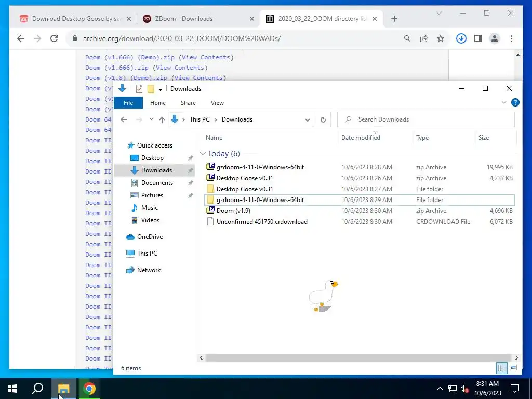532x399 pixels.
Task: Open the Home ribbon tab
Action: click(158, 103)
